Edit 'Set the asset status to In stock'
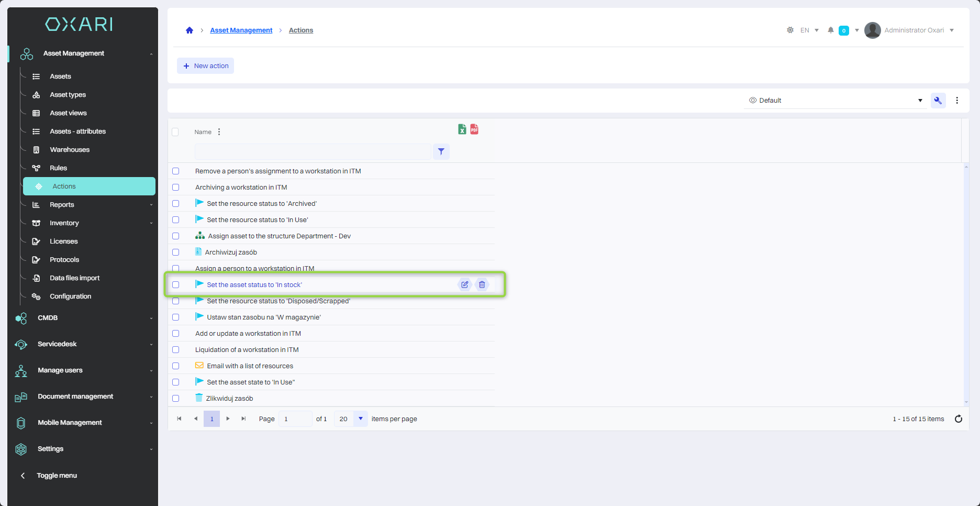Image resolution: width=980 pixels, height=506 pixels. pyautogui.click(x=464, y=285)
